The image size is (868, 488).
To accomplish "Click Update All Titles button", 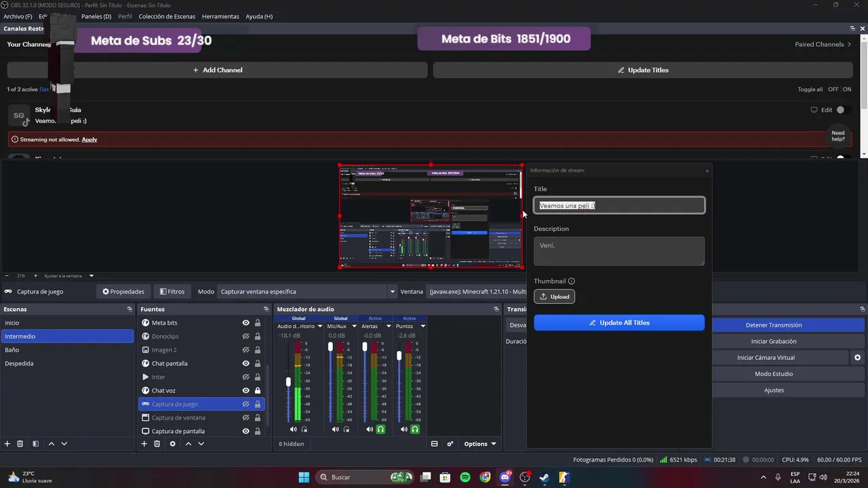I will [x=619, y=323].
